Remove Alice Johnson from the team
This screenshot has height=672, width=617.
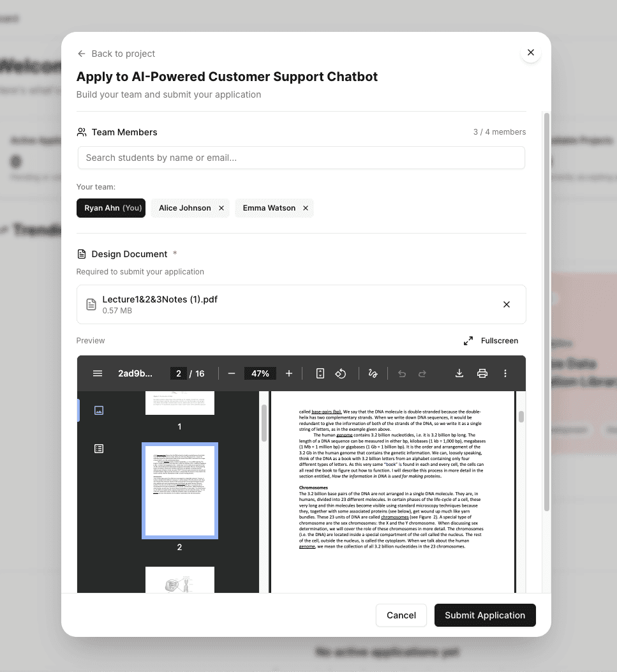[221, 208]
